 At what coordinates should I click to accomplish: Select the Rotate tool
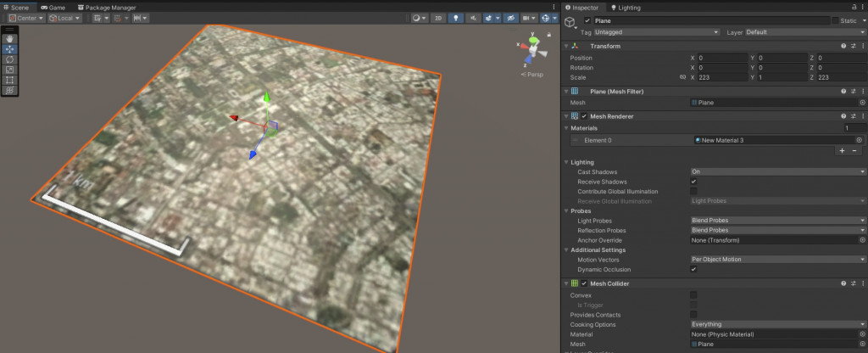tap(10, 59)
